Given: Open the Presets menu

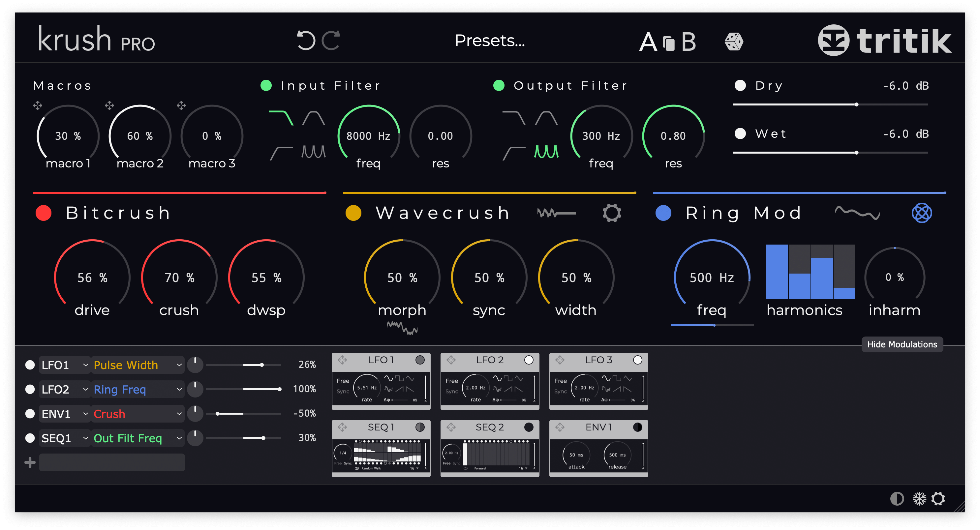Looking at the screenshot, I should [x=490, y=40].
